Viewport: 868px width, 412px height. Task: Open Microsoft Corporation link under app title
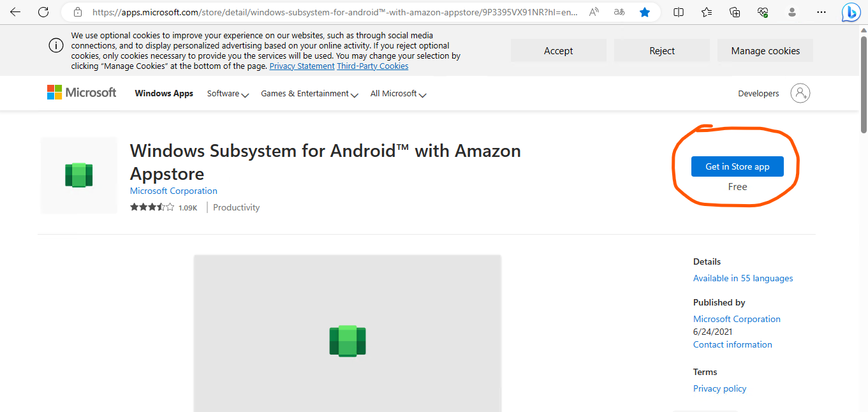coord(173,191)
